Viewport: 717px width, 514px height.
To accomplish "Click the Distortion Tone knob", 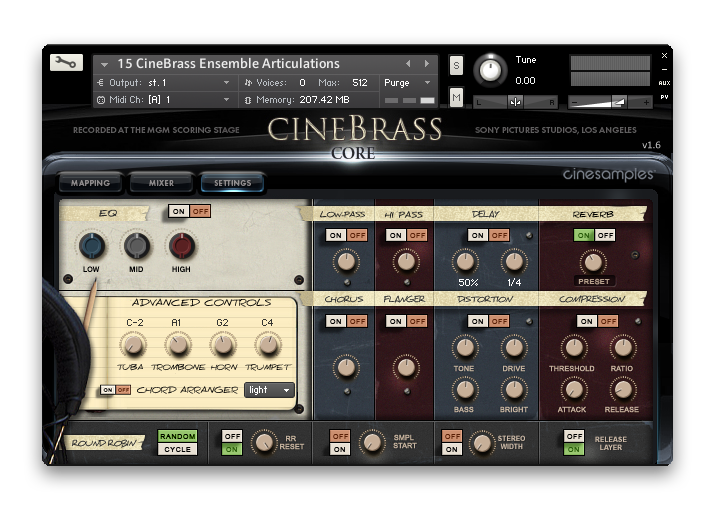I will click(465, 348).
